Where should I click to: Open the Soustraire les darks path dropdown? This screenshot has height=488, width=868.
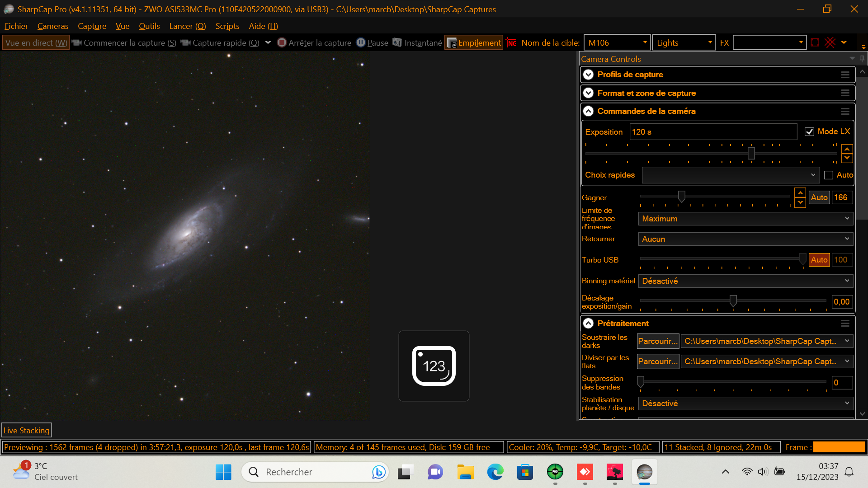pyautogui.click(x=767, y=341)
